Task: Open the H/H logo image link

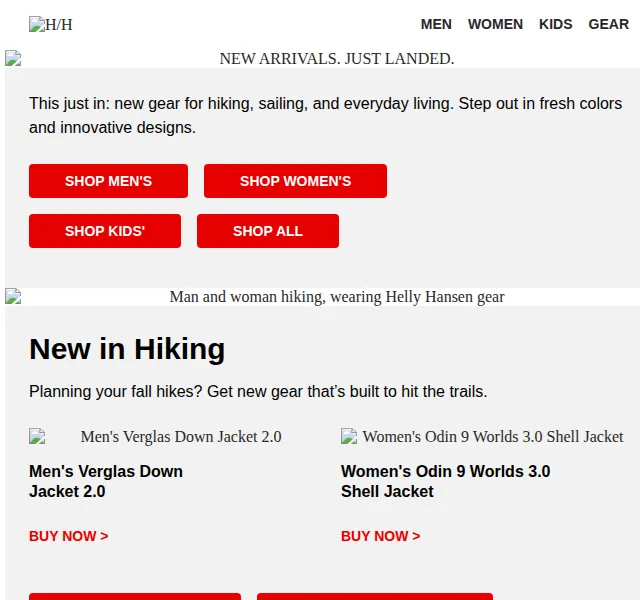Action: pos(51,24)
